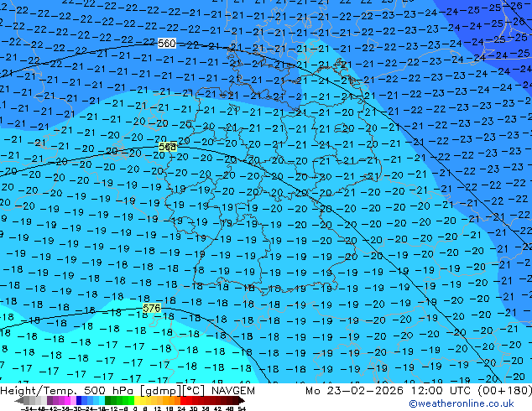Click the '54' maximum value label on legend
532x411 pixels.
click(242, 408)
